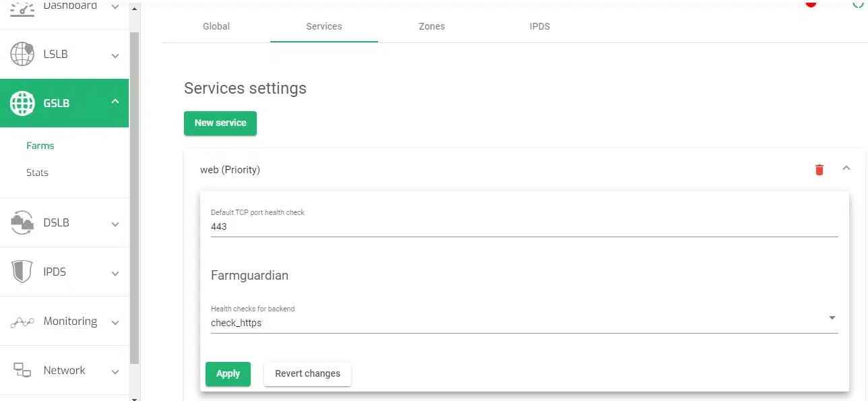This screenshot has width=868, height=401.
Task: Click the Dashboard gauge icon
Action: [x=22, y=7]
